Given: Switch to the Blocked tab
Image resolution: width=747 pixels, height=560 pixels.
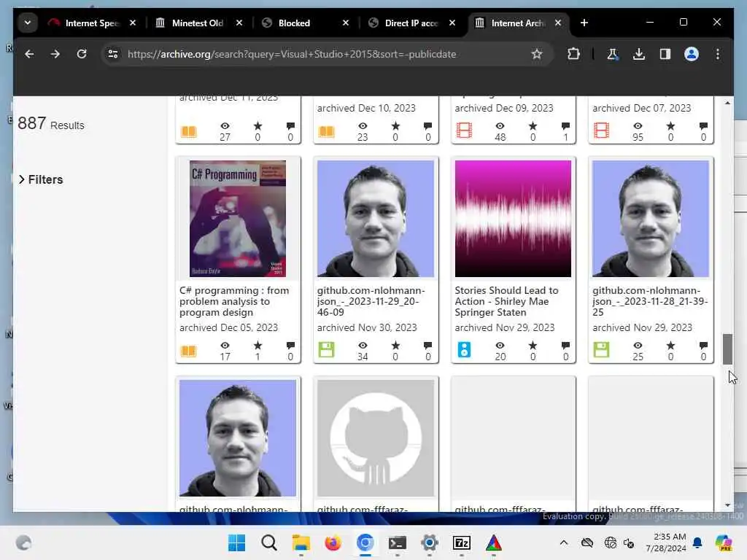Looking at the screenshot, I should click(x=295, y=23).
